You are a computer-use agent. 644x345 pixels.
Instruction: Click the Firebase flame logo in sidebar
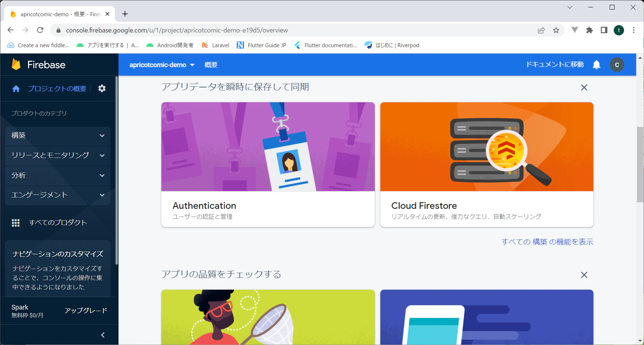16,65
